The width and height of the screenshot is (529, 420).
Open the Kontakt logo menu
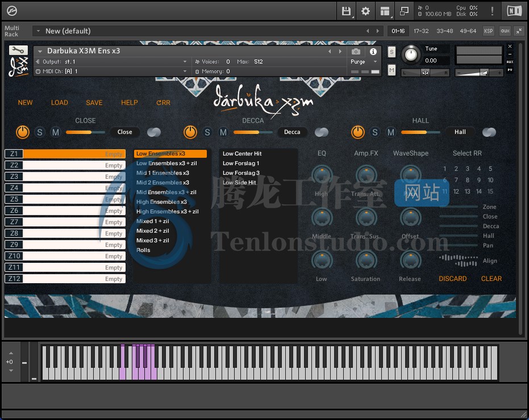tap(11, 11)
